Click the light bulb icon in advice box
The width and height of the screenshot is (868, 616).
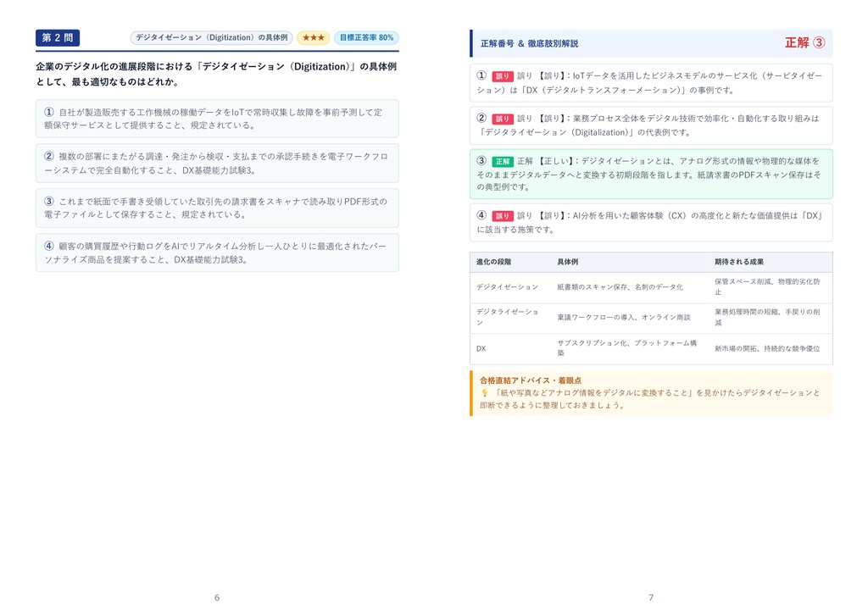(484, 393)
